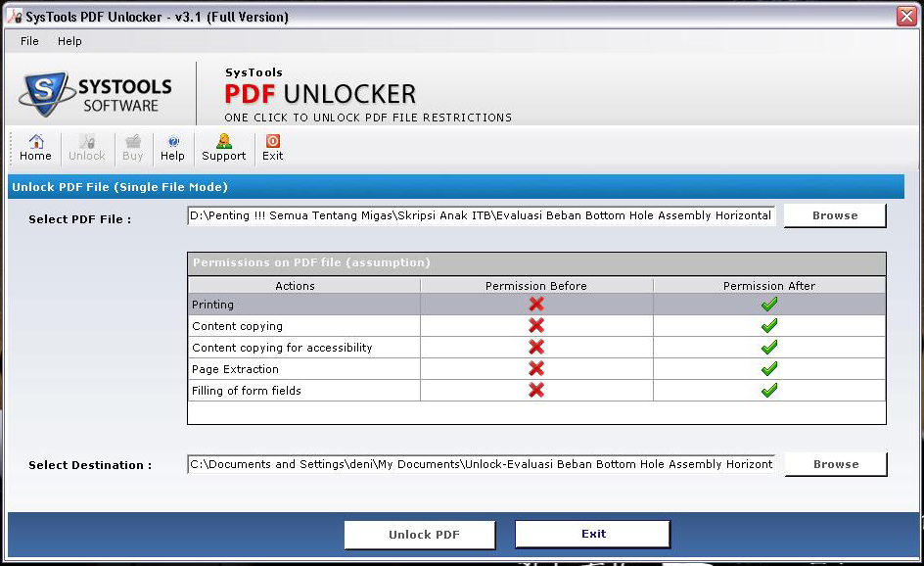Click the red cross in Content copying row
This screenshot has width=924, height=566.
[536, 326]
